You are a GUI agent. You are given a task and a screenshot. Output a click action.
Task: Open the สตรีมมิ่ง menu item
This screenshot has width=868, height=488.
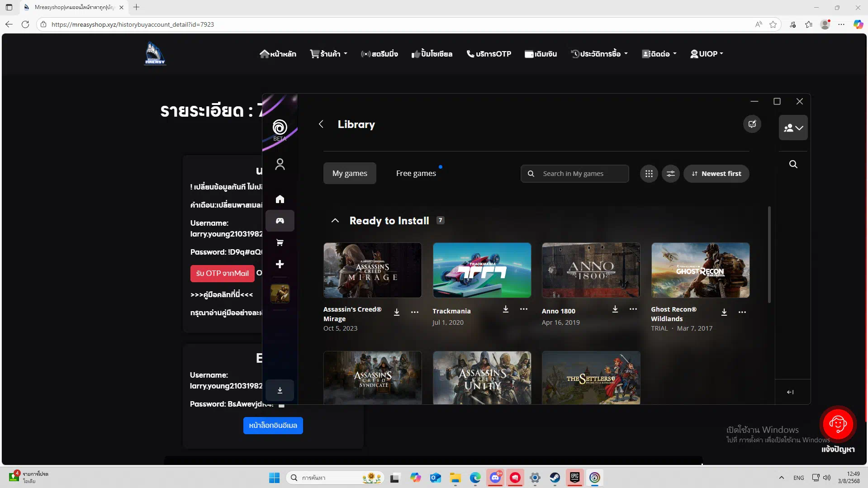click(x=379, y=54)
